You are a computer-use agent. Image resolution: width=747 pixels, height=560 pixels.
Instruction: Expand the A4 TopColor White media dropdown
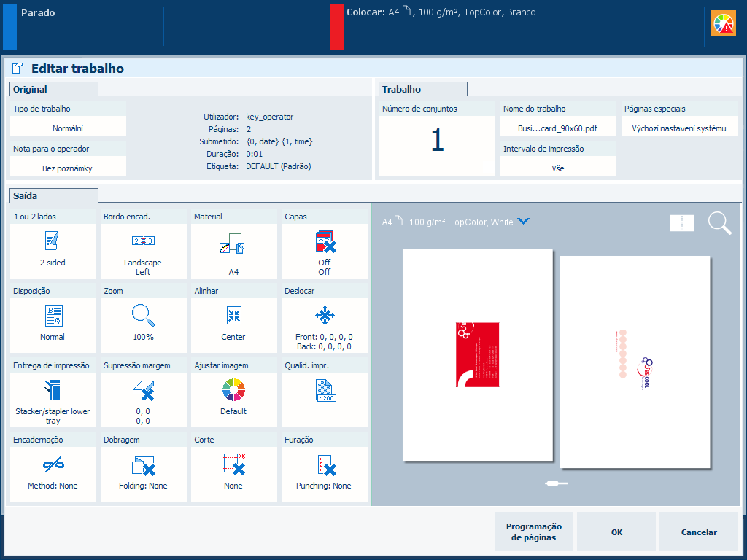(523, 222)
